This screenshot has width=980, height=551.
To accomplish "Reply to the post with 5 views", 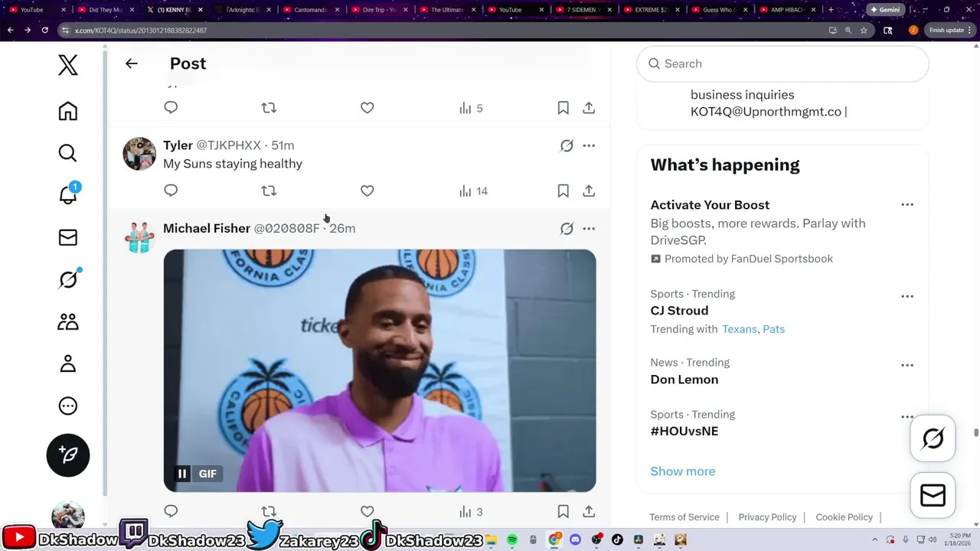I will pyautogui.click(x=171, y=108).
